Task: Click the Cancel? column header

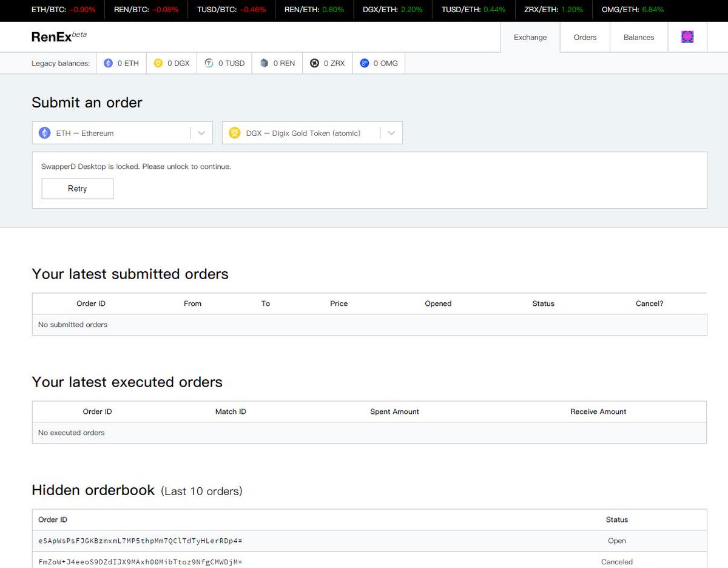Action: [650, 303]
